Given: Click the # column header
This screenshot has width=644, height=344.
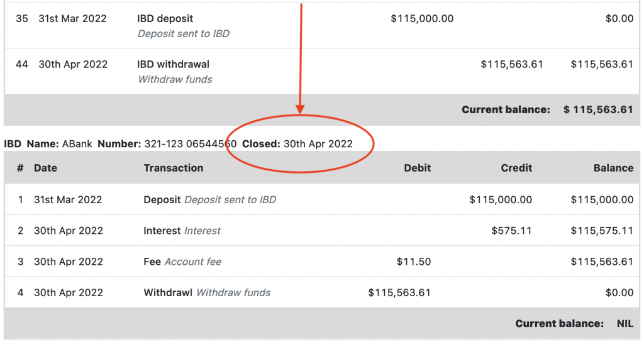Looking at the screenshot, I should 20,168.
